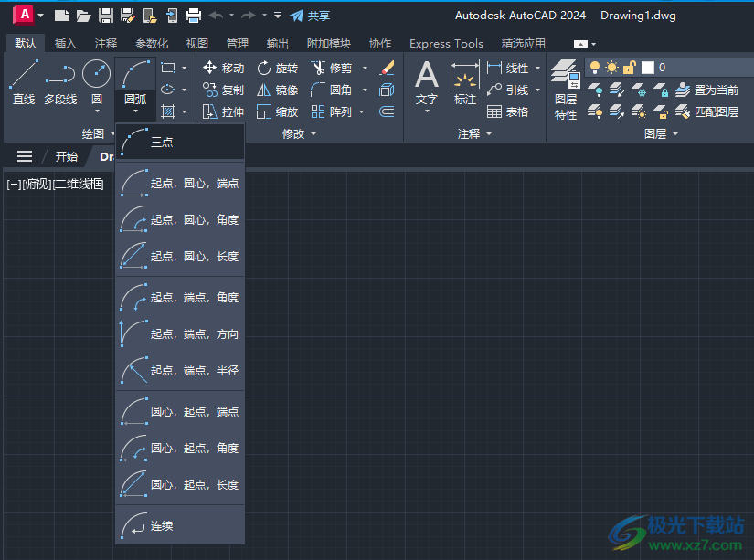The width and height of the screenshot is (754, 560).
Task: Click the [二维线框] visual style label
Action: [x=77, y=185]
